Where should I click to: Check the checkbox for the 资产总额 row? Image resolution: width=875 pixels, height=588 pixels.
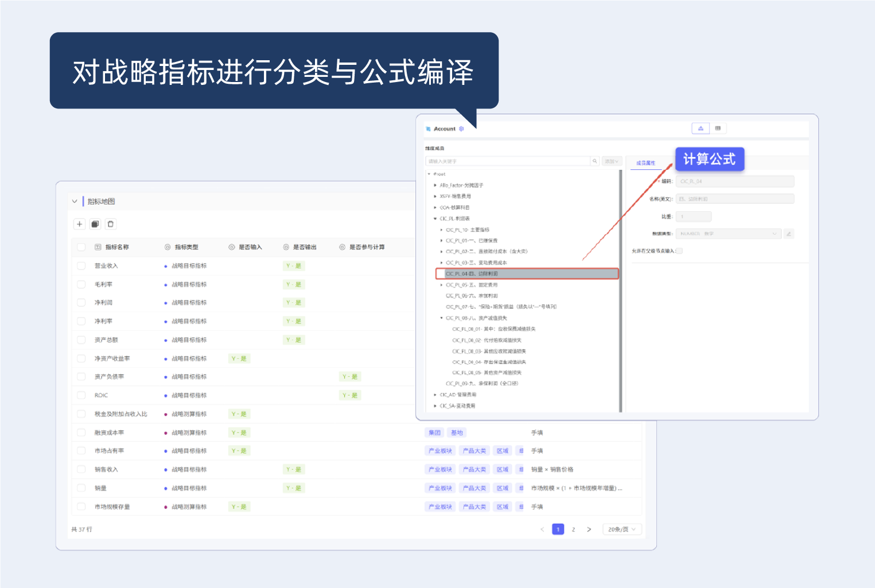click(x=81, y=340)
